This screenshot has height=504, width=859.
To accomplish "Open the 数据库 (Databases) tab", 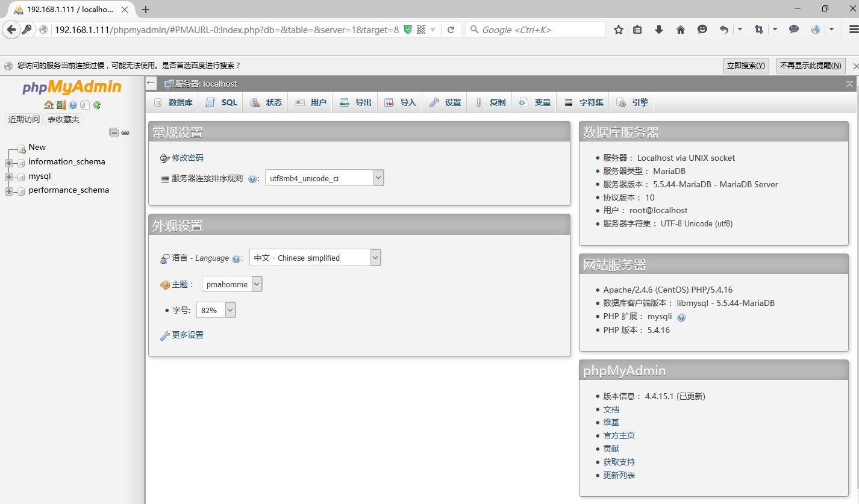I will [173, 102].
